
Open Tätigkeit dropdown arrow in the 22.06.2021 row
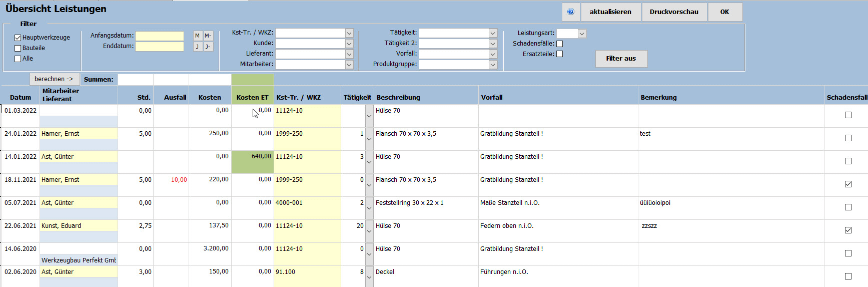pyautogui.click(x=369, y=231)
